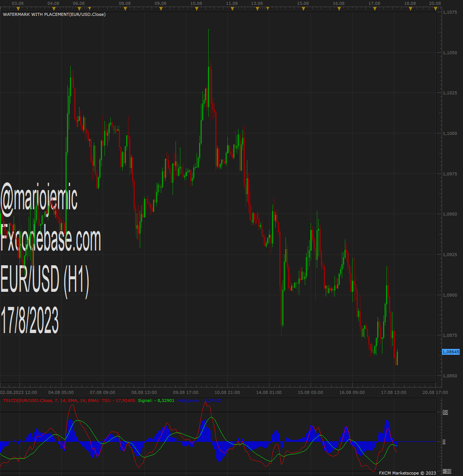Click the 1,1025 price axis label
This screenshot has width=463, height=476.
[x=450, y=93]
